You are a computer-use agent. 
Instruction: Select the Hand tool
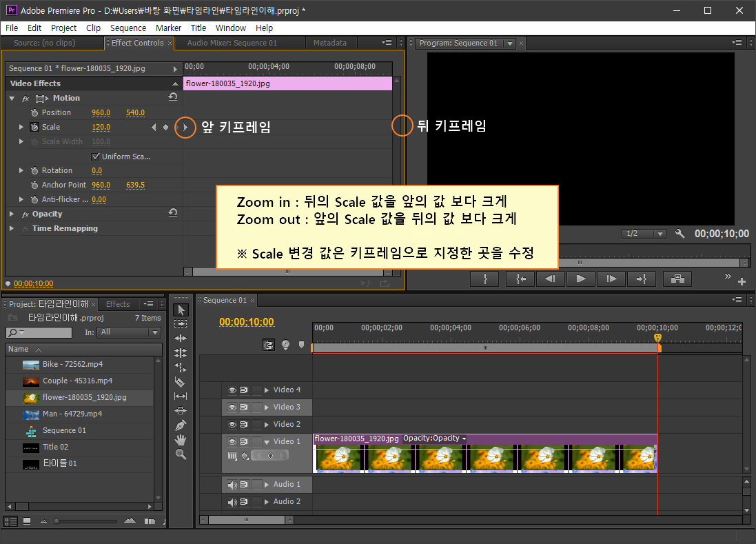pos(181,440)
